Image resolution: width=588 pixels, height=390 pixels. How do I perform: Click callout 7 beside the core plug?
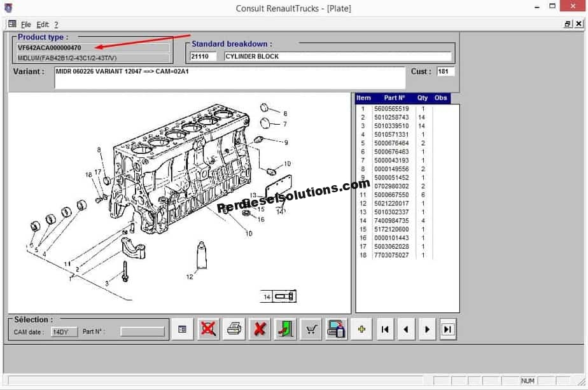point(285,124)
